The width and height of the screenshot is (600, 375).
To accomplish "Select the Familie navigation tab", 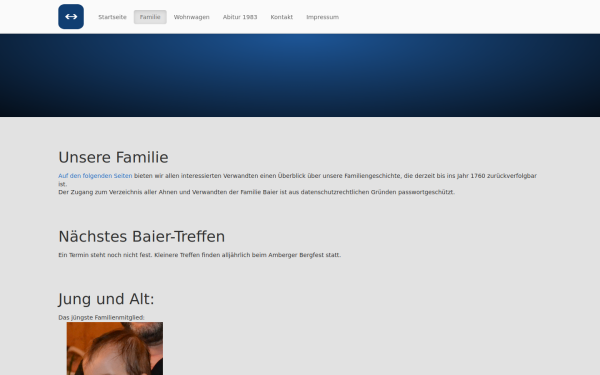I will click(x=150, y=17).
